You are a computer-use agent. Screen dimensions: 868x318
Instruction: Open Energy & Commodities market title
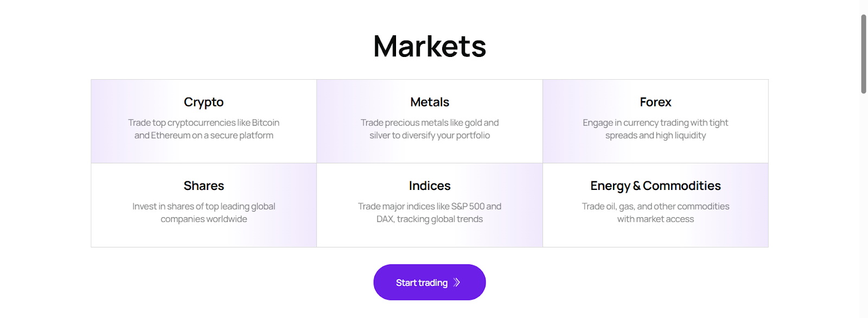pos(655,186)
